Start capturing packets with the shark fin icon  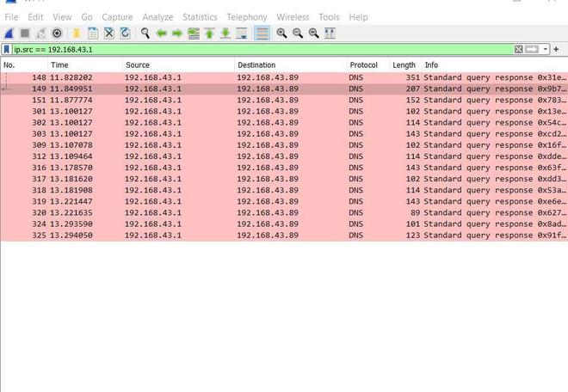coord(9,34)
